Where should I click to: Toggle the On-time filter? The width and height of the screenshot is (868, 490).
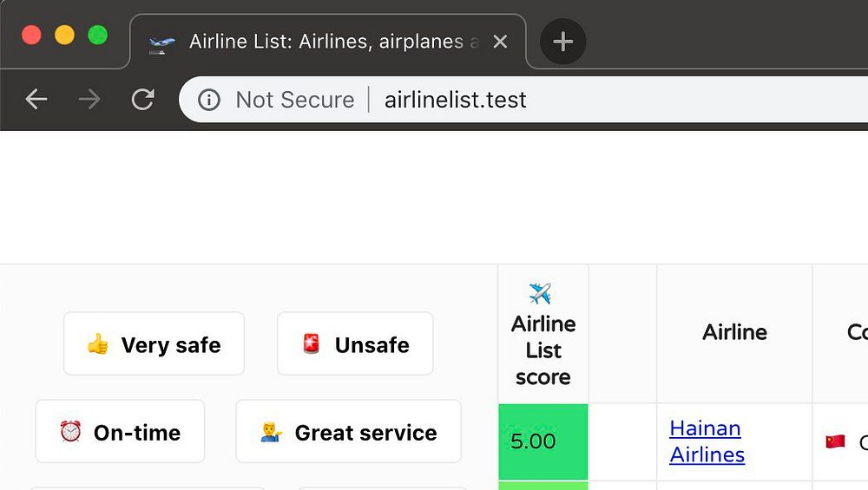click(x=120, y=432)
